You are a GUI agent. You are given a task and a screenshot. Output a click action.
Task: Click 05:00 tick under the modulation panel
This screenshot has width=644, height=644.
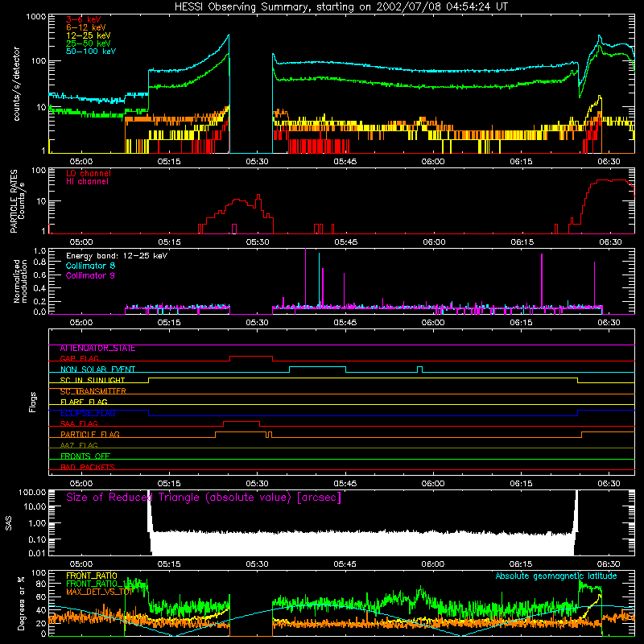(81, 323)
